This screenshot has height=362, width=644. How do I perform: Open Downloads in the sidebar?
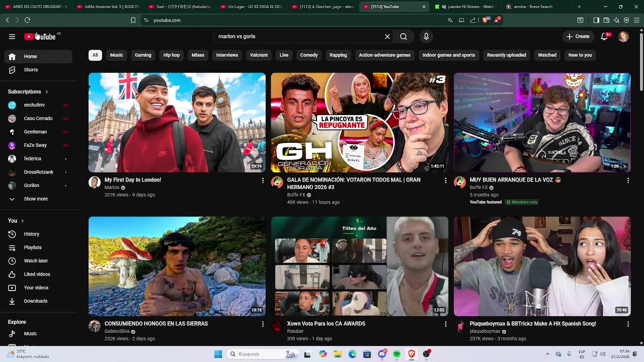[x=38, y=301]
